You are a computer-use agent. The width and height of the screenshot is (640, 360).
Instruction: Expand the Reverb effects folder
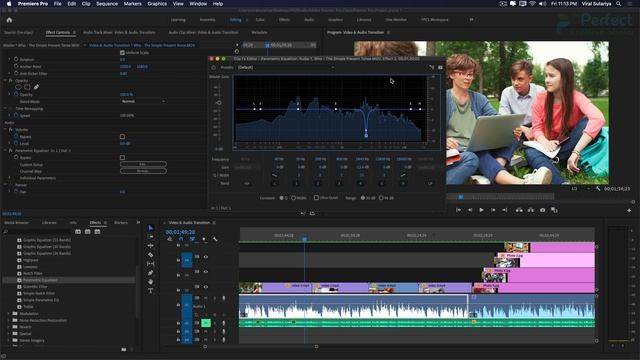click(x=9, y=327)
